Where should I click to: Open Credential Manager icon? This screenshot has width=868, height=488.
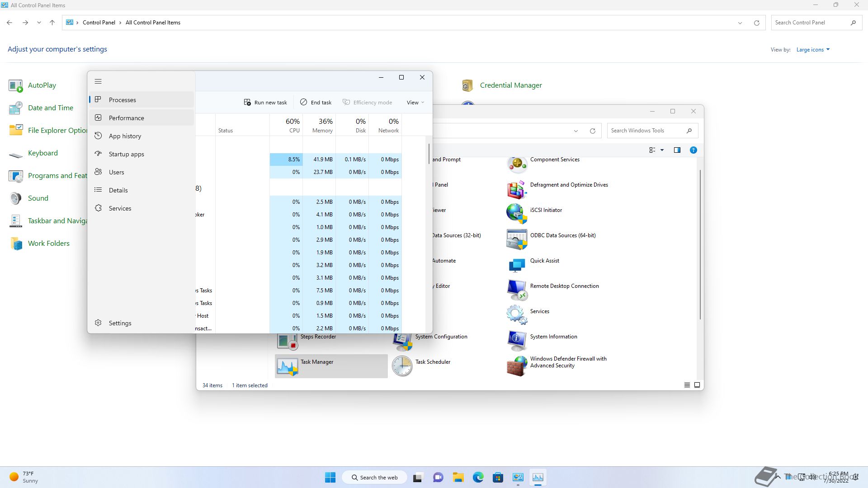[501, 85]
